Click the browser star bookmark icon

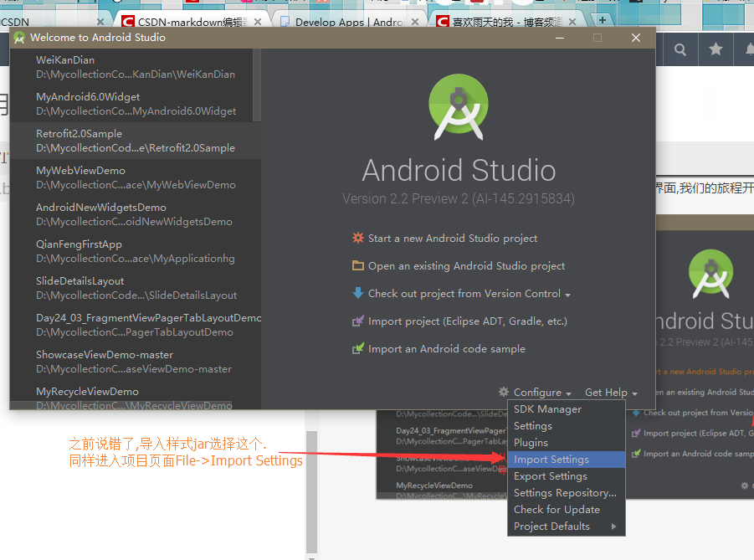pos(716,49)
